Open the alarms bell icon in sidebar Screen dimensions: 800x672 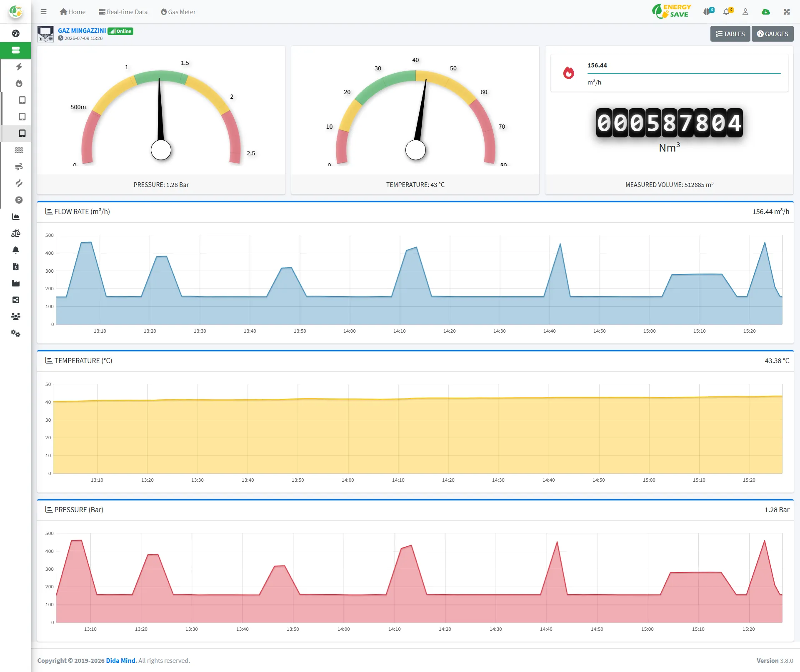pyautogui.click(x=15, y=250)
